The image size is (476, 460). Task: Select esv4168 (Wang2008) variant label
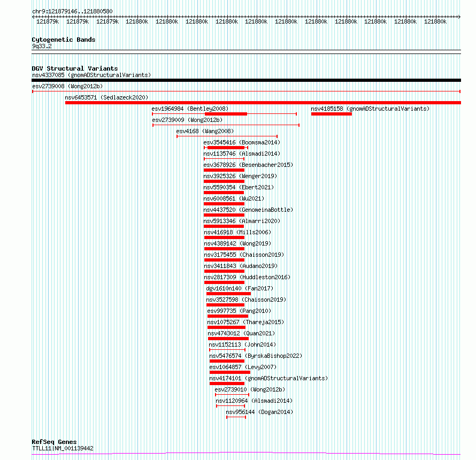click(x=205, y=131)
